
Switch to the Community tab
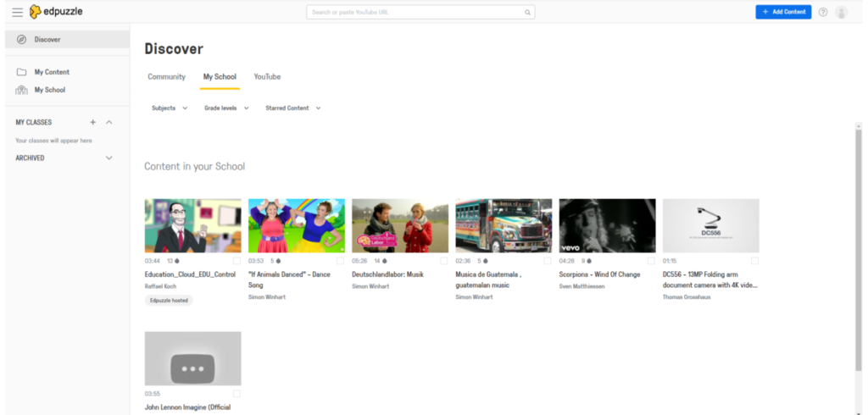click(167, 77)
